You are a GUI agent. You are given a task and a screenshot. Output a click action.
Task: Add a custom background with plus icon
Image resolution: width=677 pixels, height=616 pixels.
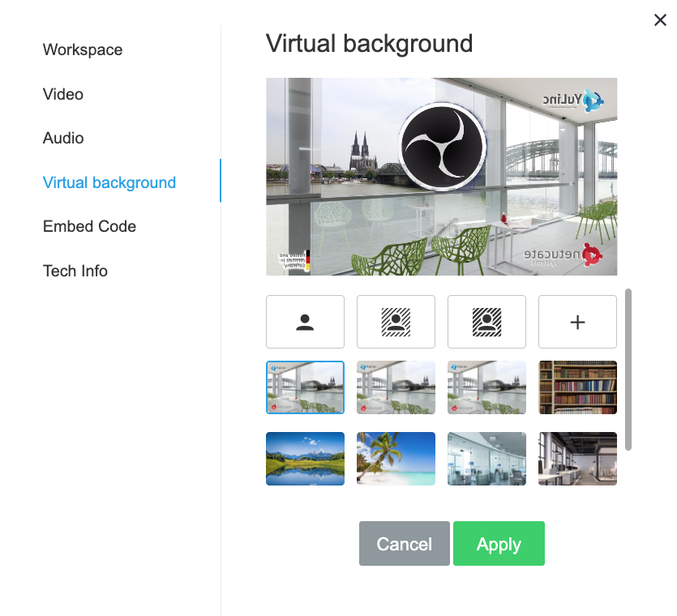click(x=578, y=322)
